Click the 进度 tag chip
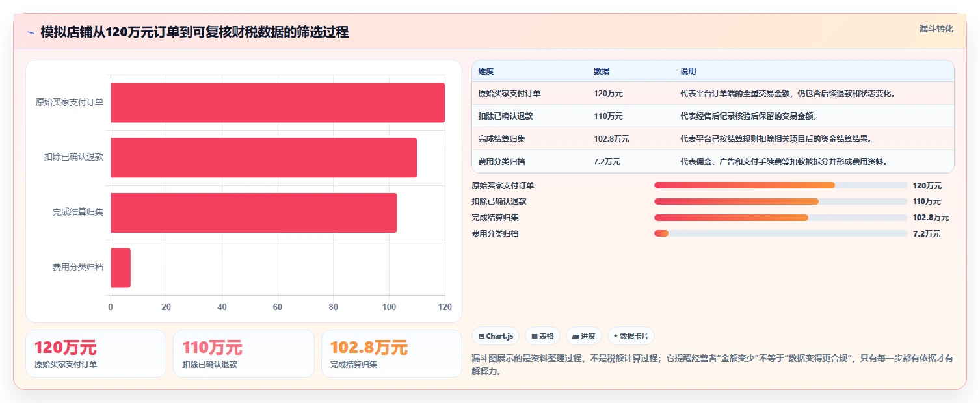Screen dimensions: 980x403 [x=584, y=336]
